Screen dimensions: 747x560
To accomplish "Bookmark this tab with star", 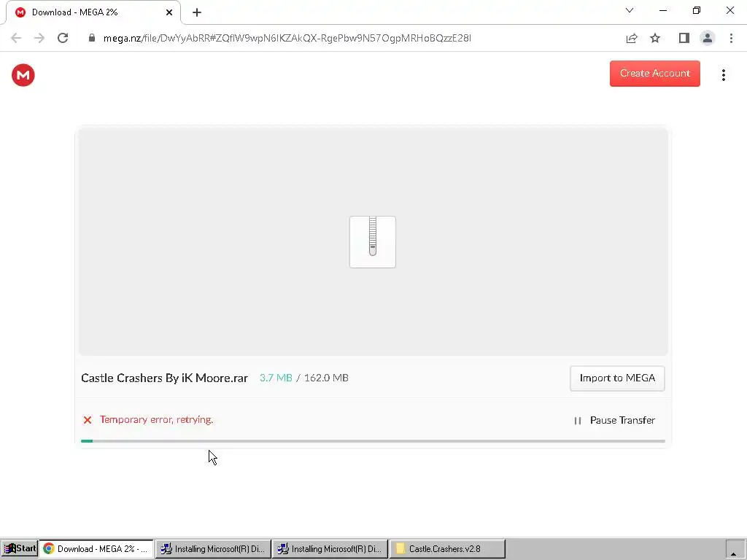I will [x=655, y=38].
